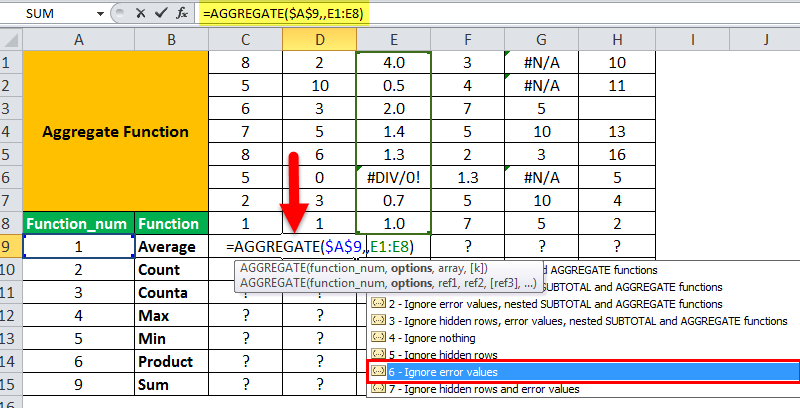
Task: Click cell H2 containing 11
Action: (617, 85)
